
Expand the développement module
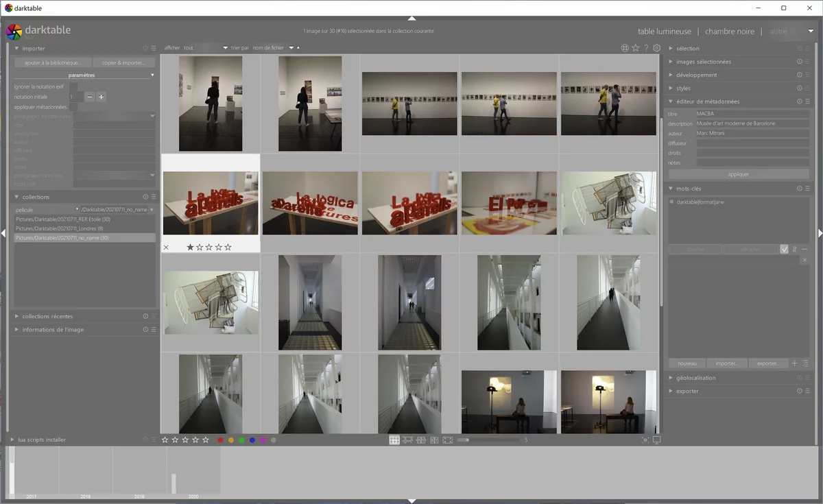tap(671, 75)
